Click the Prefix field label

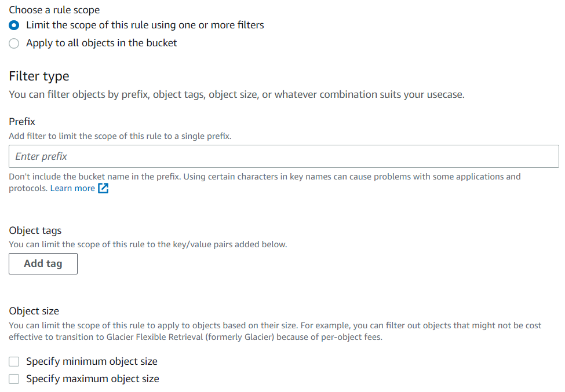pos(22,122)
